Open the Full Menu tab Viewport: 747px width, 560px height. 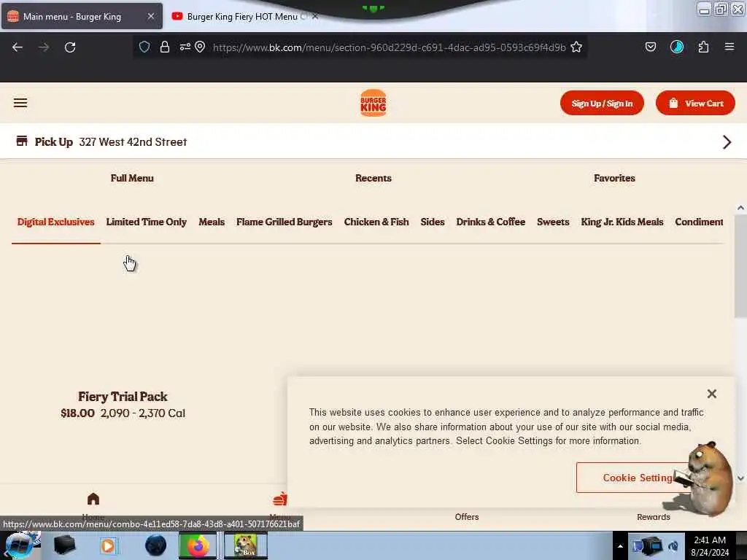coord(132,178)
